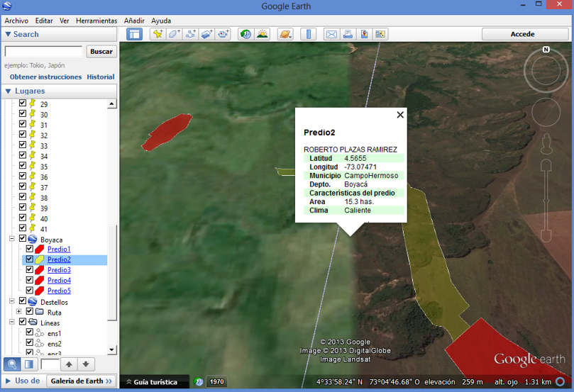View in Google Maps icon
The width and height of the screenshot is (574, 392).
click(x=380, y=34)
